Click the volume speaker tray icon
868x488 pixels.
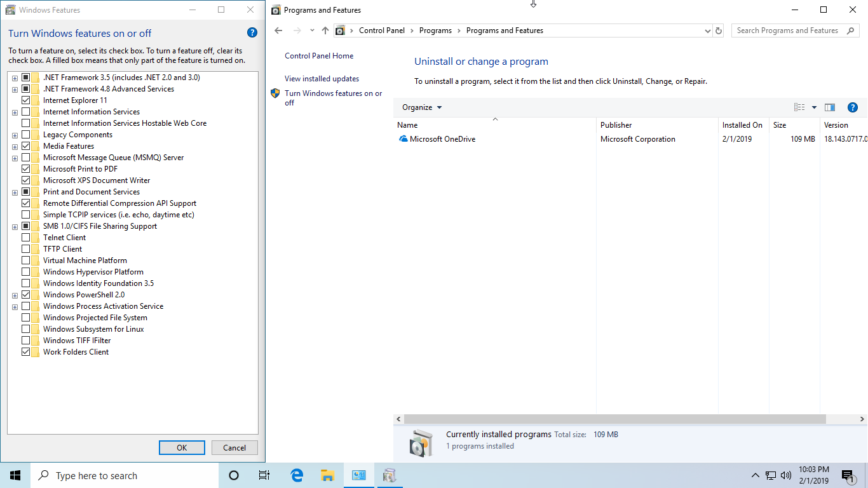tap(786, 475)
